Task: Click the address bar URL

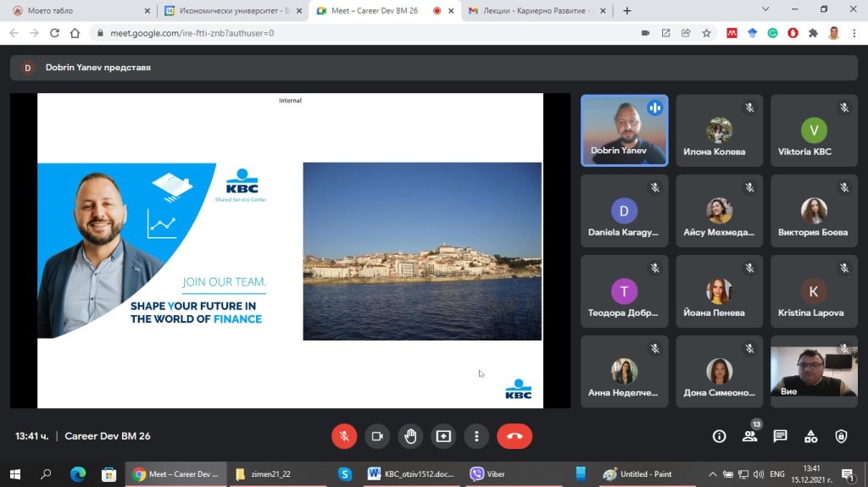Action: (192, 33)
